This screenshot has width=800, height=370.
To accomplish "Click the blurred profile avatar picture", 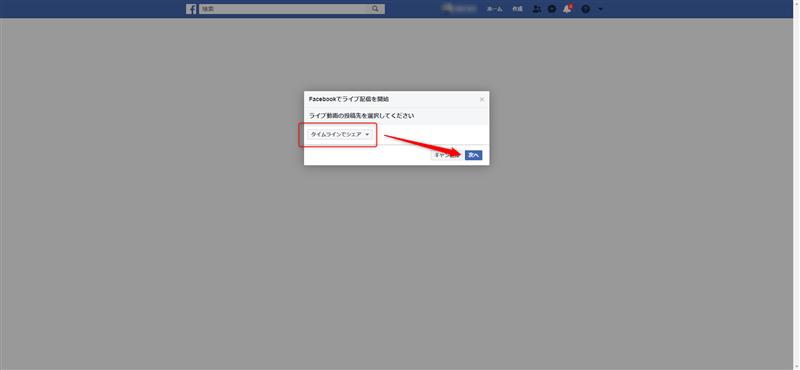I will (448, 8).
